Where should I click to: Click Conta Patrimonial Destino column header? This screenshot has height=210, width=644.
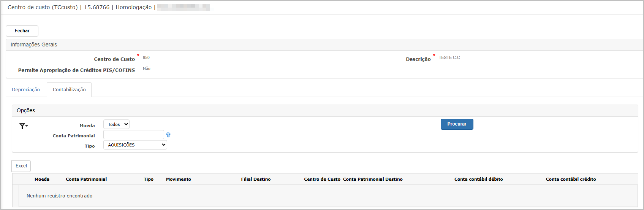pos(373,179)
